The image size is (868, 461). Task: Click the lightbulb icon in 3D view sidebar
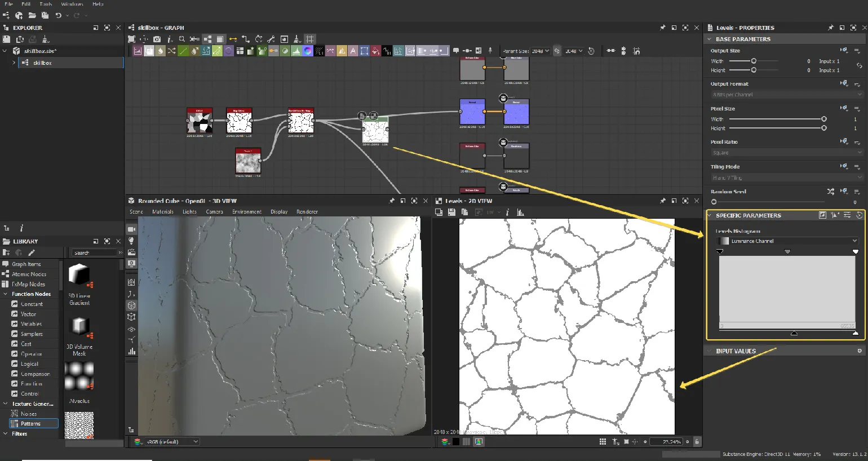click(131, 241)
